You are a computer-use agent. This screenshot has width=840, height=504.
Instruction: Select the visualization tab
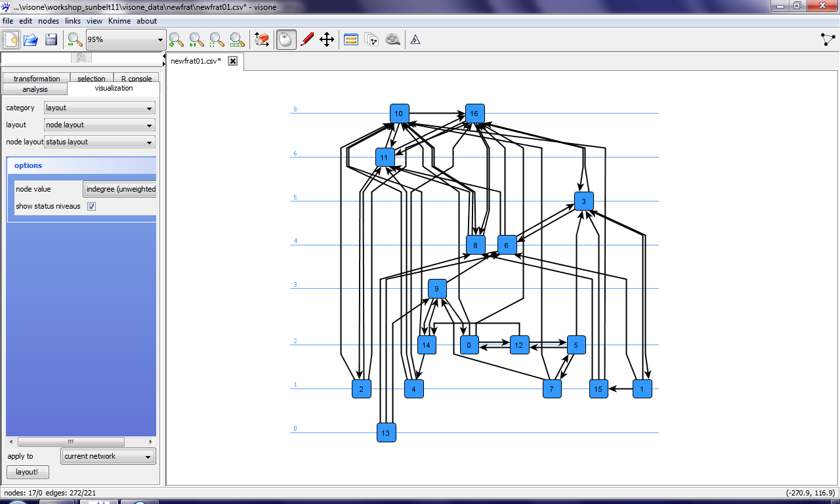114,88
